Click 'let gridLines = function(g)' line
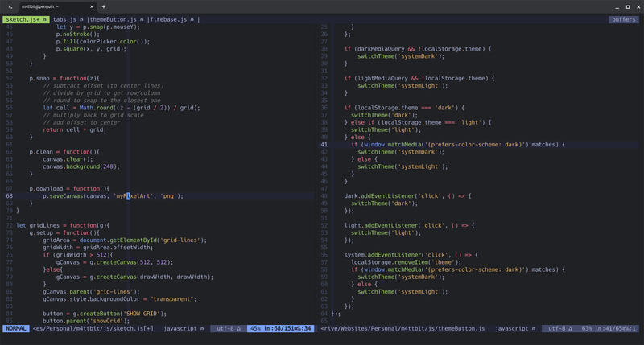This screenshot has height=345, width=644. click(63, 226)
